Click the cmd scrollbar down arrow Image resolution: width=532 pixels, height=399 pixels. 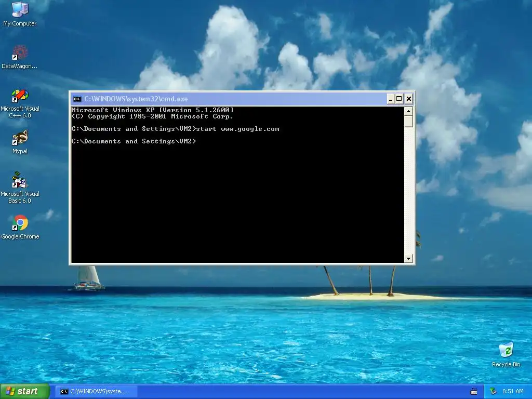point(408,259)
